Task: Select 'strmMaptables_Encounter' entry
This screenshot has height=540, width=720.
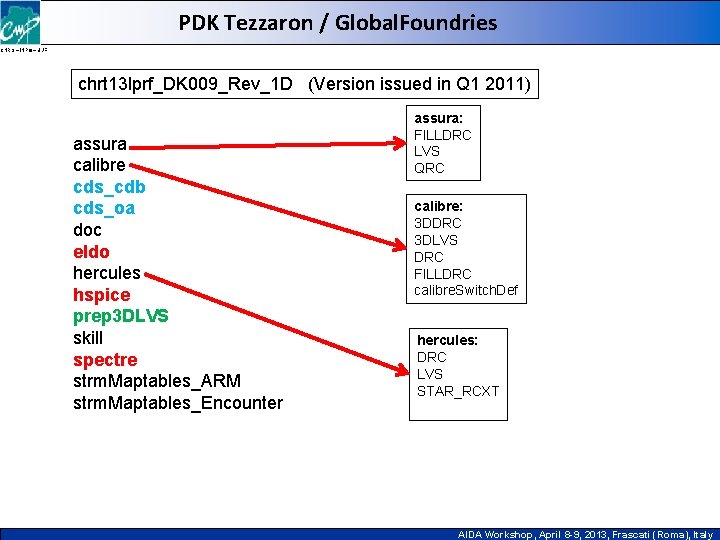Action: coord(178,403)
